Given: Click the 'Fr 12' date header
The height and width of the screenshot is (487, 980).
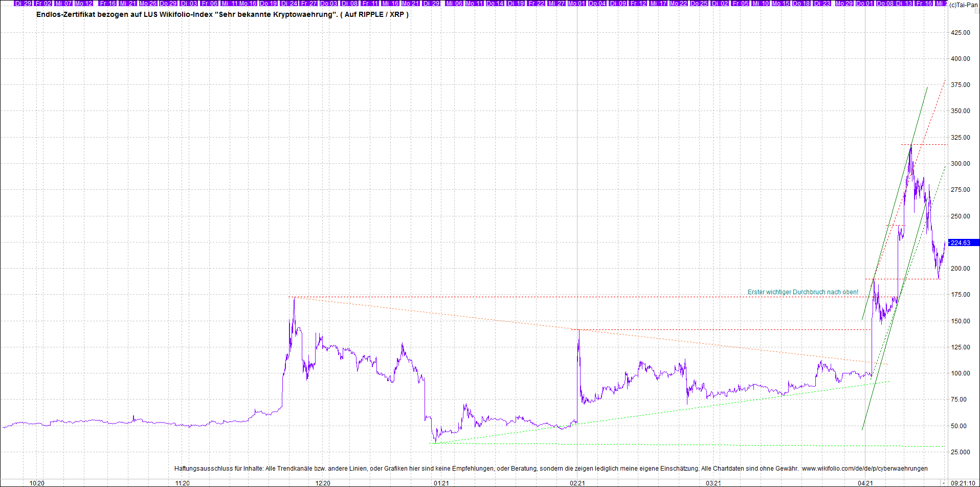Looking at the screenshot, I should pyautogui.click(x=638, y=3).
